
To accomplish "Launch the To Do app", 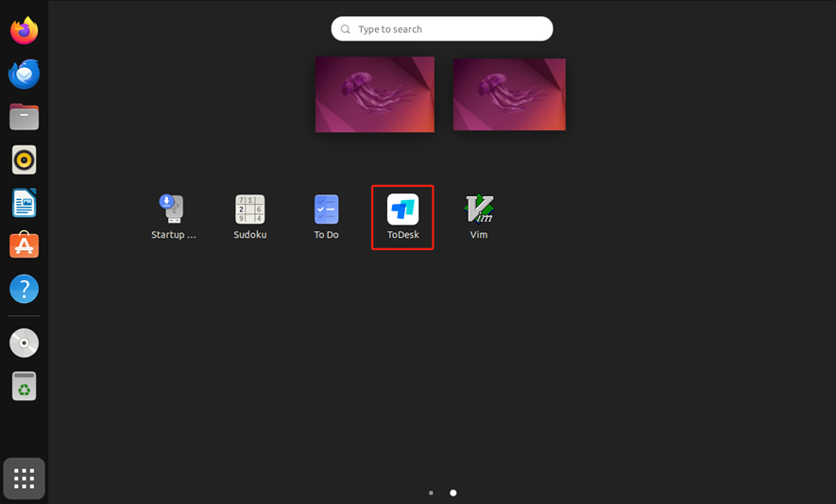I will click(x=326, y=216).
